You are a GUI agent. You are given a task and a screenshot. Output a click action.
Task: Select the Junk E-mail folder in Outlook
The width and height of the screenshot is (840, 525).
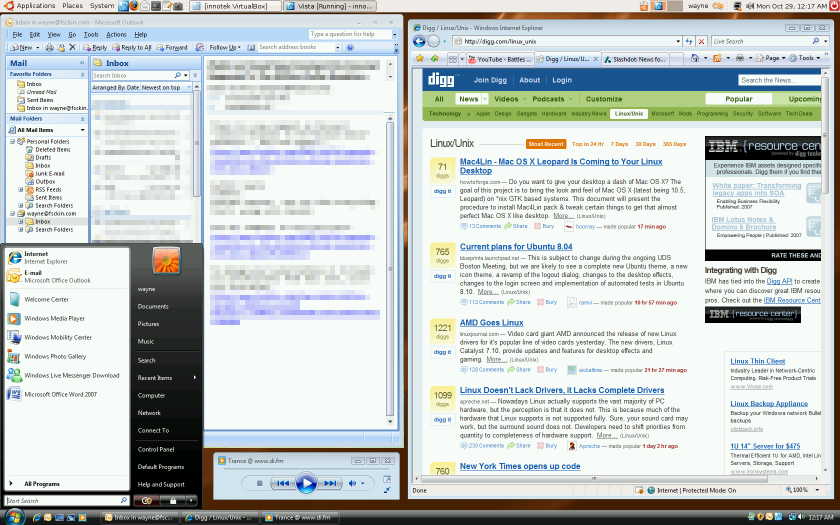click(49, 174)
